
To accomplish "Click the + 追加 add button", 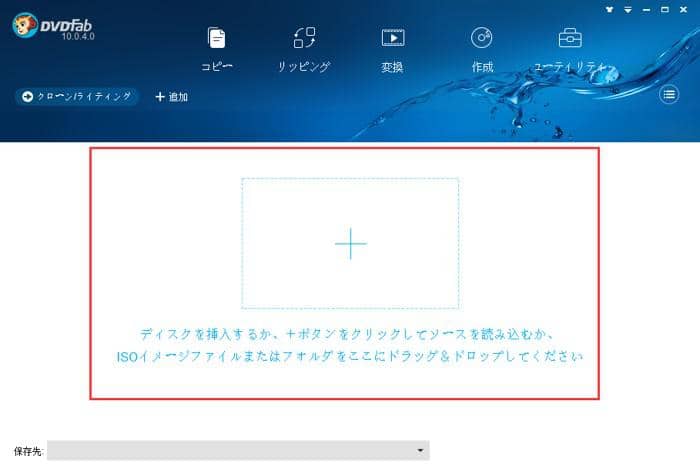I will pyautogui.click(x=171, y=96).
